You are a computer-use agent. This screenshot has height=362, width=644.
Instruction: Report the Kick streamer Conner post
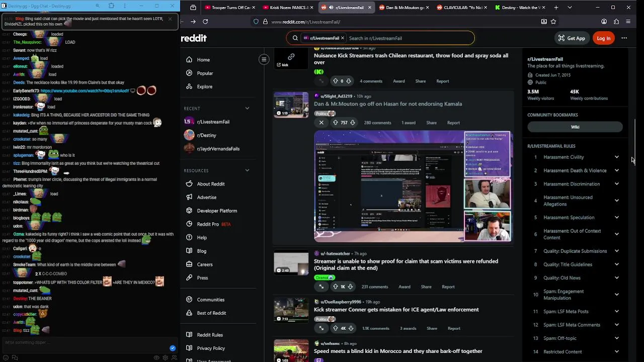click(454, 328)
